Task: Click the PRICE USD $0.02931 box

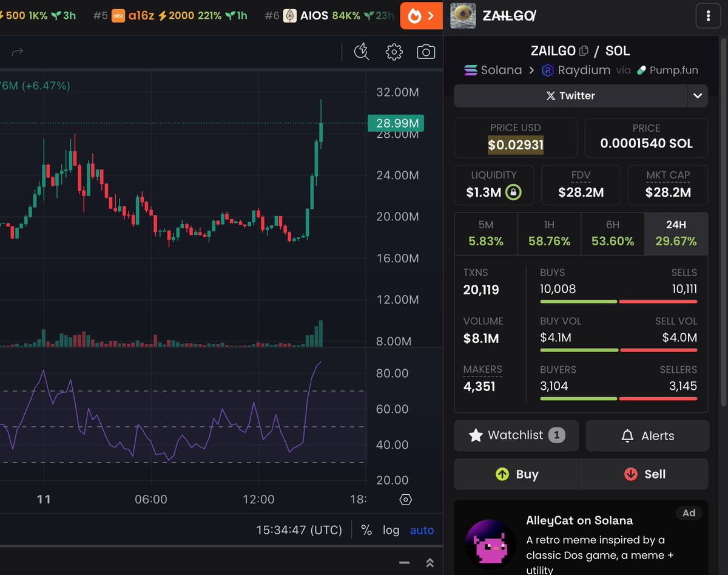Action: pyautogui.click(x=516, y=138)
